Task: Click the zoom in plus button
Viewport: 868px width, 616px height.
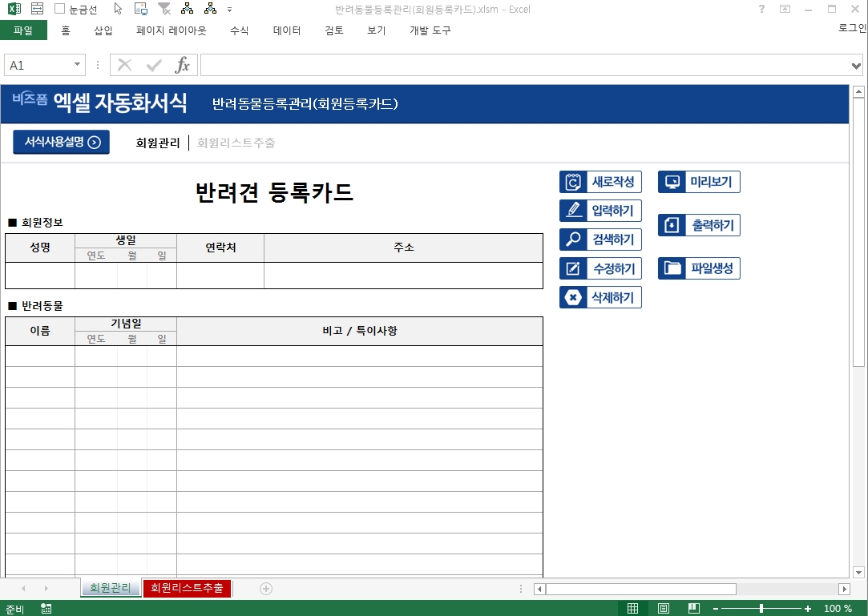Action: pyautogui.click(x=808, y=609)
